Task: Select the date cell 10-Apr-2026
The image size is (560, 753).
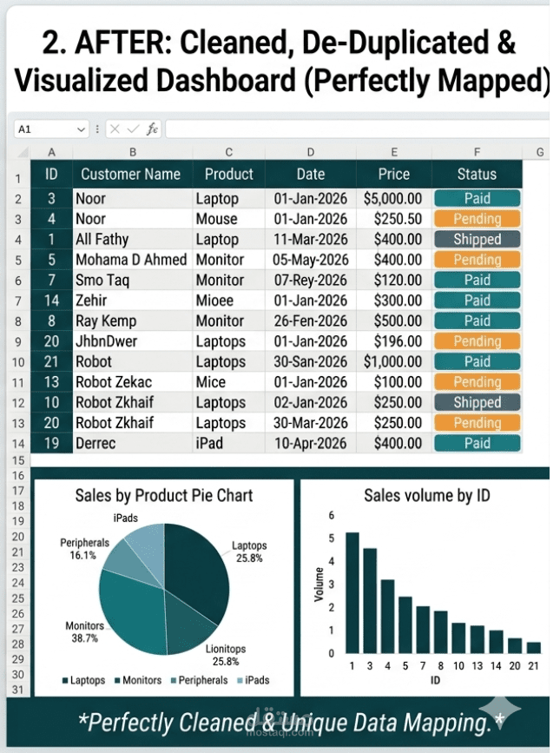Action: click(311, 443)
